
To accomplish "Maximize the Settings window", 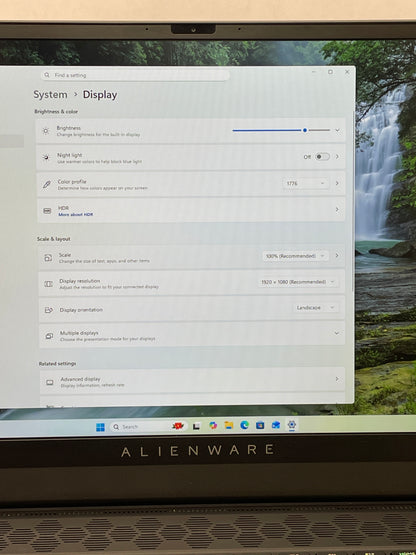I will 330,72.
